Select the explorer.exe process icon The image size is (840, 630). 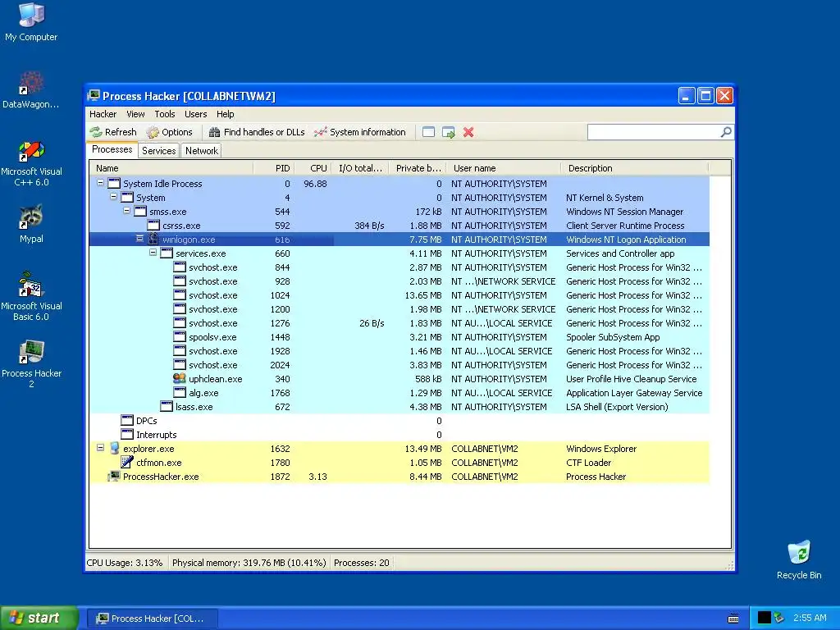[x=114, y=448]
